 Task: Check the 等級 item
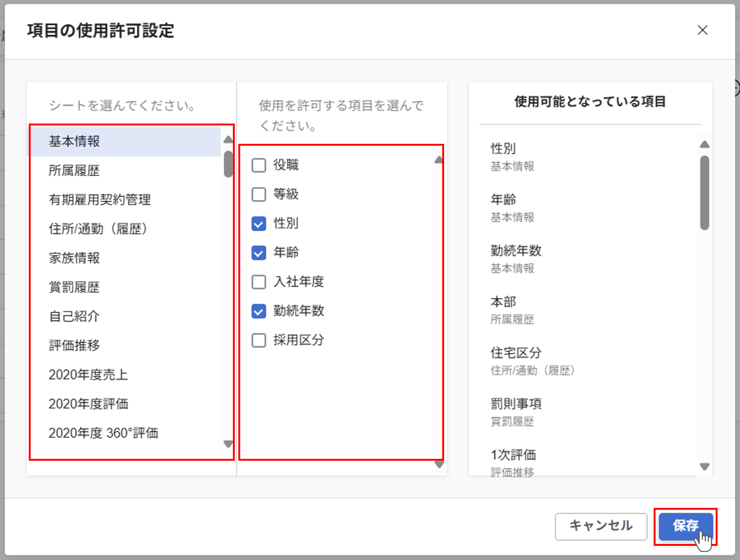[259, 194]
